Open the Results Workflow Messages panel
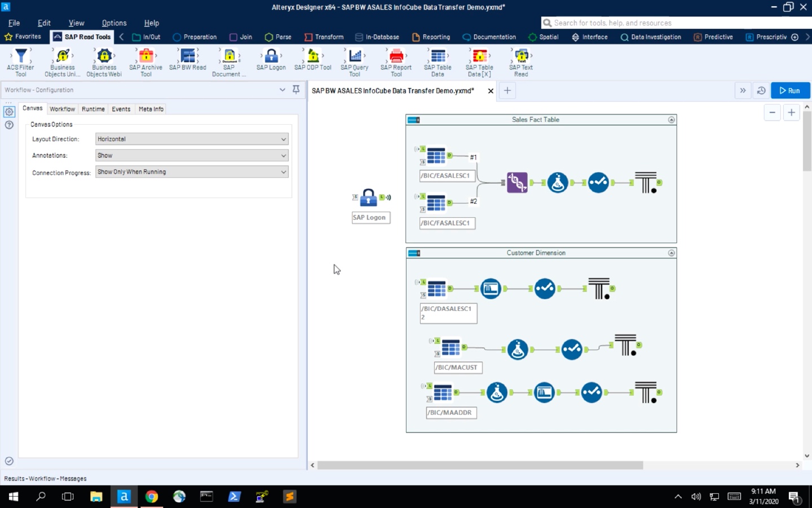This screenshot has width=812, height=508. pos(45,479)
